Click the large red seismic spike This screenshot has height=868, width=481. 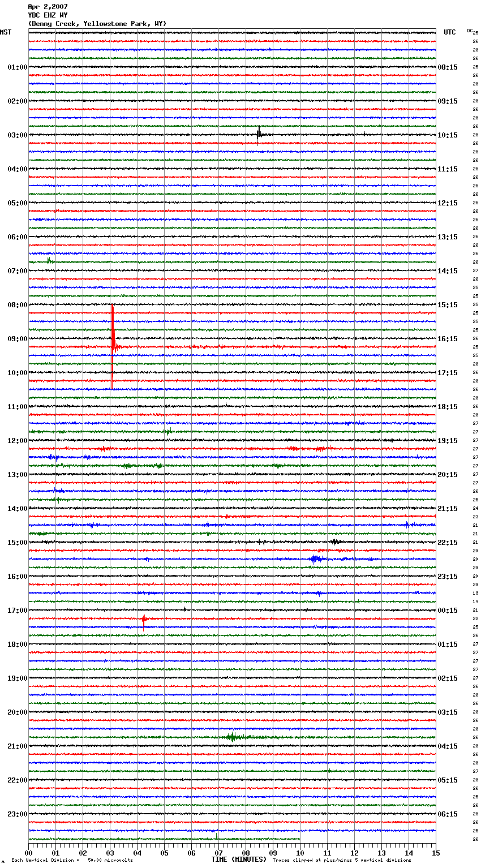[113, 340]
